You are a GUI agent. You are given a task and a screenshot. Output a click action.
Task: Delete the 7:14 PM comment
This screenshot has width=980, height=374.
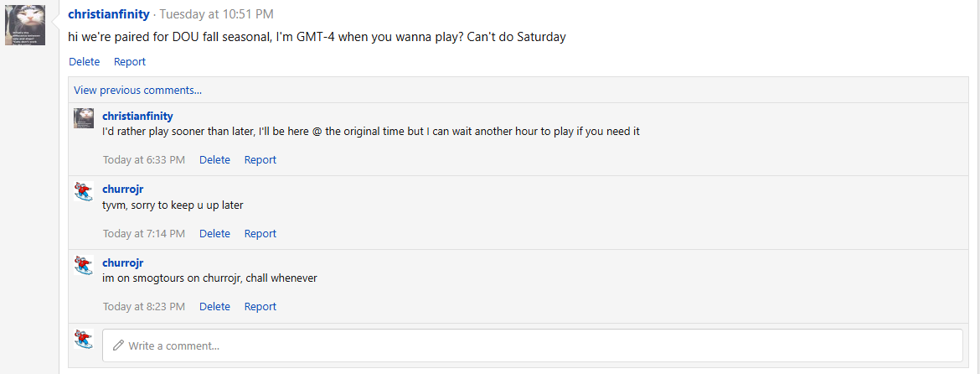214,233
